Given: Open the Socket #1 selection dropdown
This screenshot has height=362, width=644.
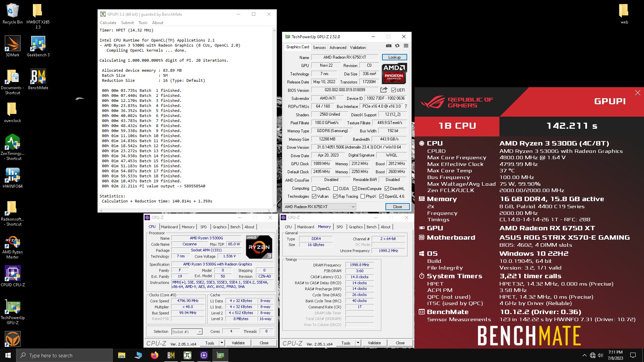Looking at the screenshot, I should (187, 332).
